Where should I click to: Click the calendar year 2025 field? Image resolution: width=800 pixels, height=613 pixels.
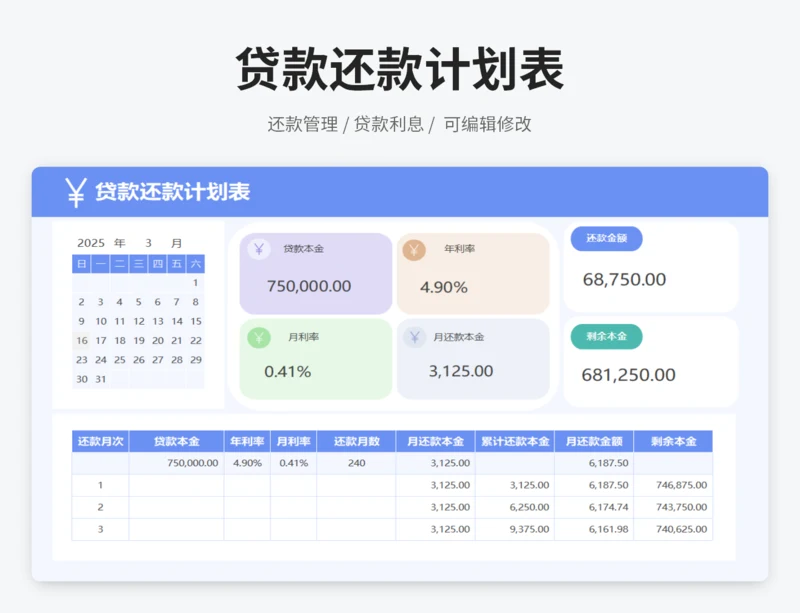pyautogui.click(x=91, y=243)
